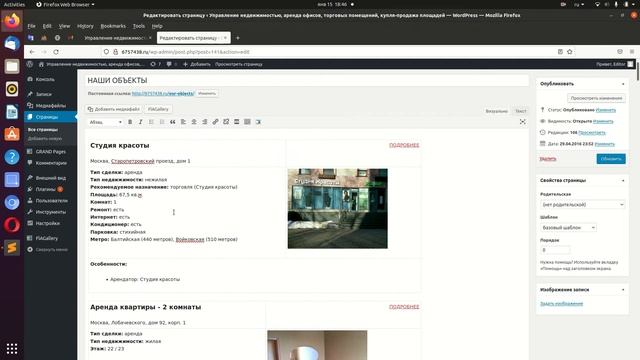Screen dimensions: 640x360
Task: Collapse sidebar via Свернуть меню
Action: (51, 250)
